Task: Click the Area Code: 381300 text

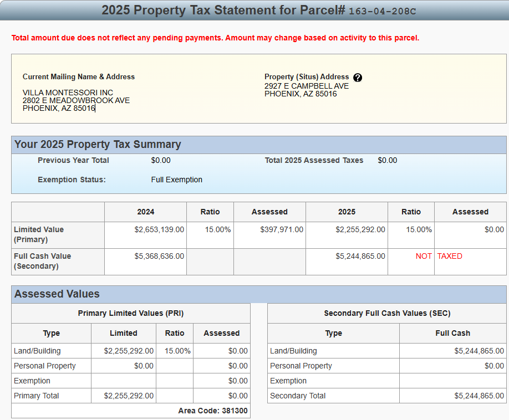Action: click(213, 411)
